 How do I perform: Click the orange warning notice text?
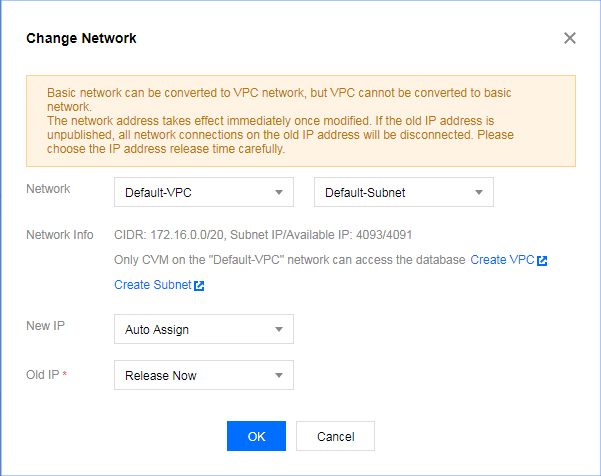300,120
